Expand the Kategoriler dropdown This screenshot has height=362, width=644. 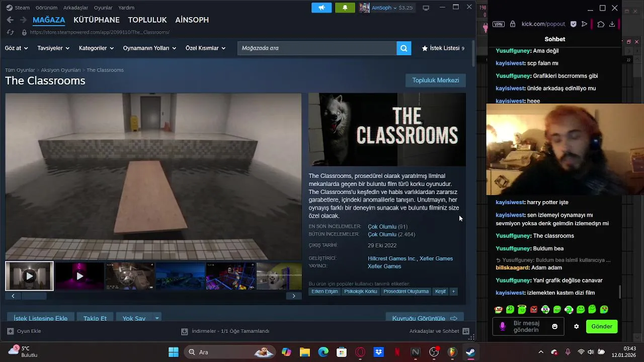tap(96, 48)
